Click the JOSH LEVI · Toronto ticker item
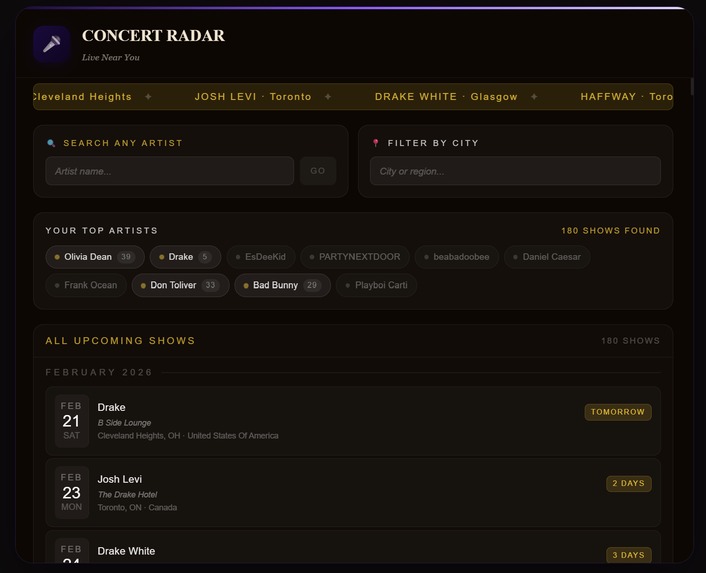706x573 pixels. (253, 97)
